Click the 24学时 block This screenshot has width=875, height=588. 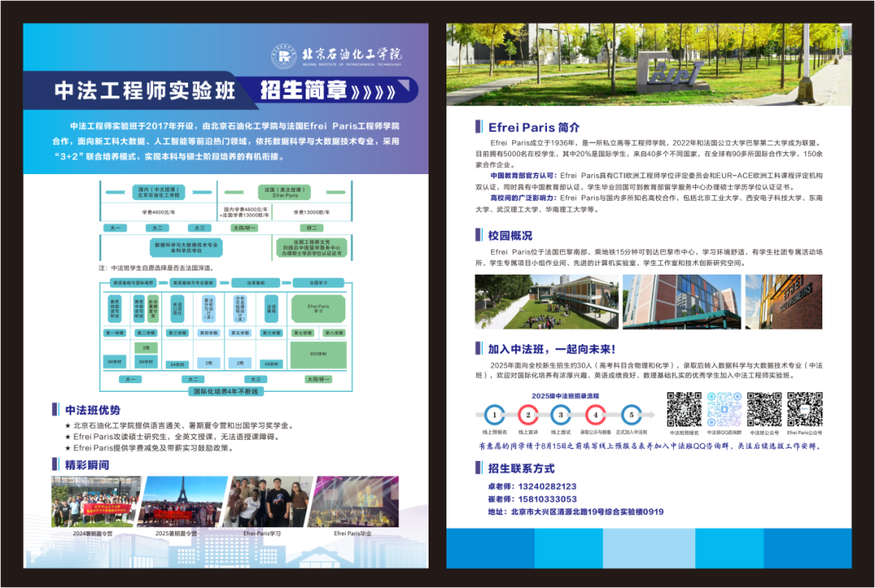(x=177, y=364)
